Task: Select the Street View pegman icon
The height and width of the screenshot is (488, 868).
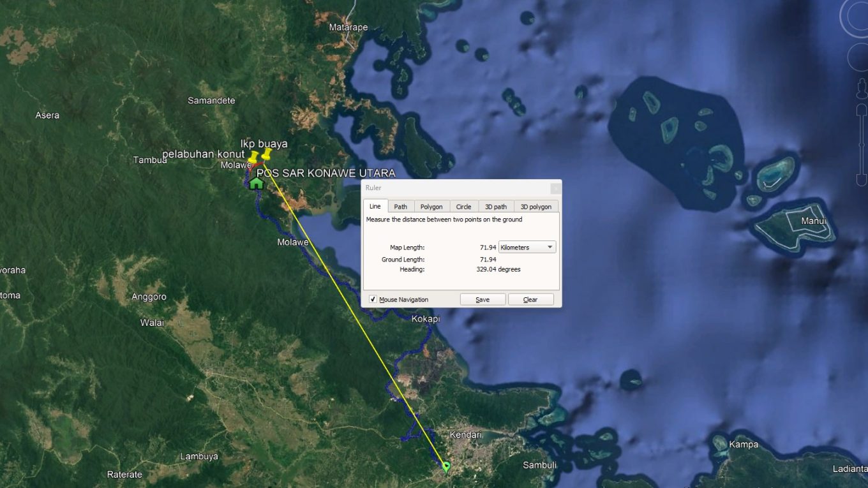Action: tap(861, 89)
